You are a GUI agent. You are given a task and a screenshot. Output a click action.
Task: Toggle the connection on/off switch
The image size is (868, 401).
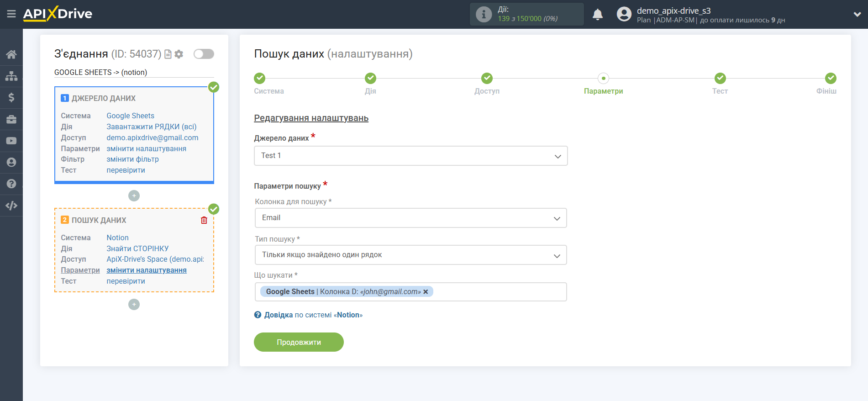click(204, 54)
